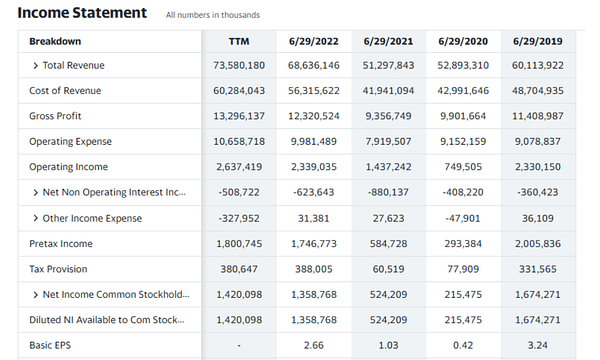Click the Tax Provision row label

coord(58,269)
